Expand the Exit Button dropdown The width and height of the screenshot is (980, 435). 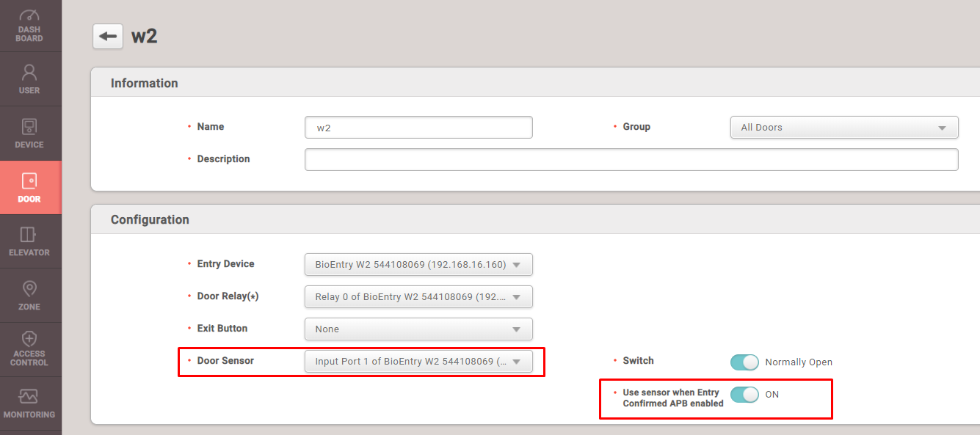pyautogui.click(x=418, y=329)
